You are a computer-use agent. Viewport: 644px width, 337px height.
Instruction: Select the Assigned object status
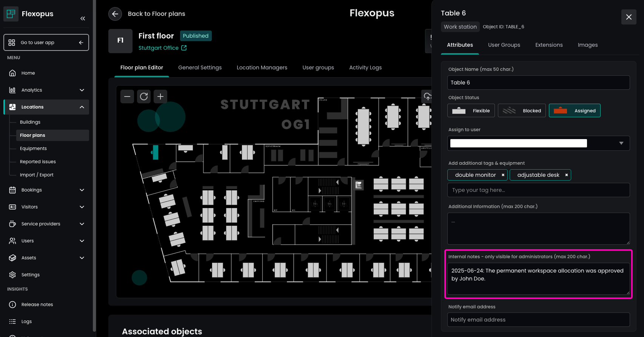(574, 110)
